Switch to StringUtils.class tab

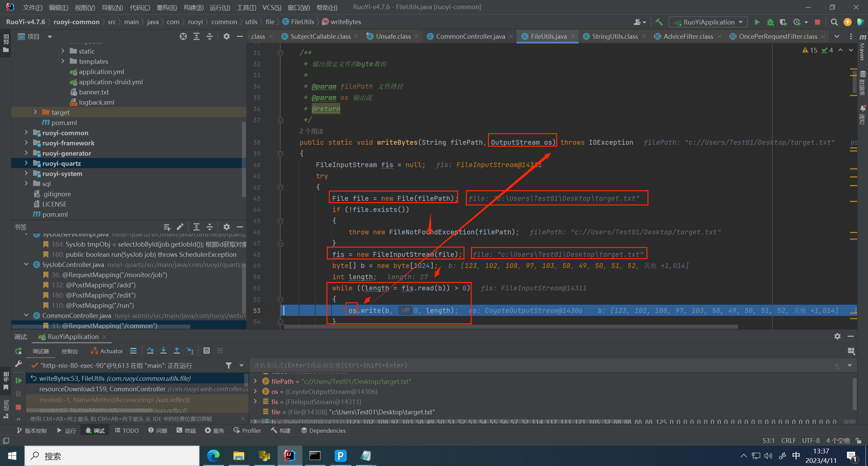615,36
